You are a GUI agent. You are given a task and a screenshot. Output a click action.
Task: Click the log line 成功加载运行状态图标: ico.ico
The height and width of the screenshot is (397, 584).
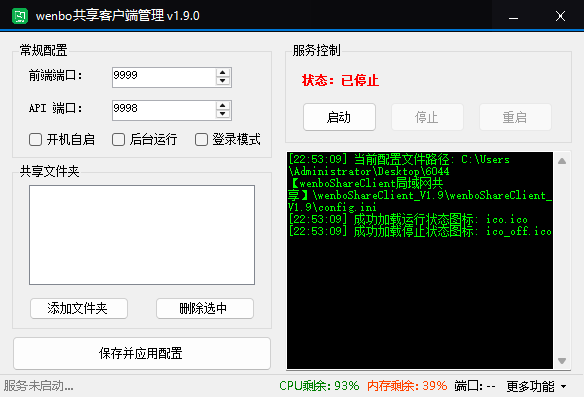408,219
